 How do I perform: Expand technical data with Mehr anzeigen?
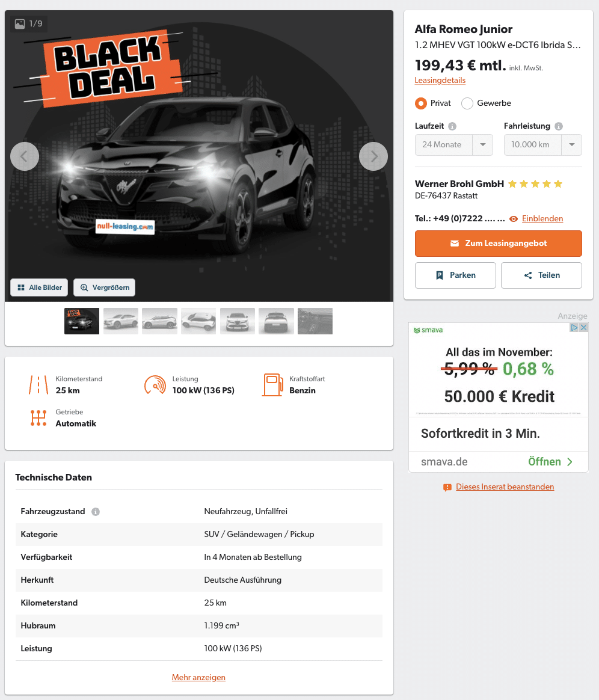click(198, 678)
